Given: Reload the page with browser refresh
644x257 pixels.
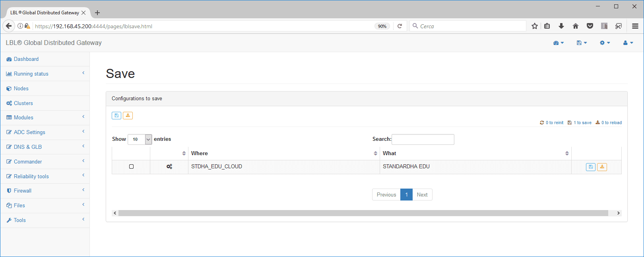Looking at the screenshot, I should pyautogui.click(x=400, y=26).
